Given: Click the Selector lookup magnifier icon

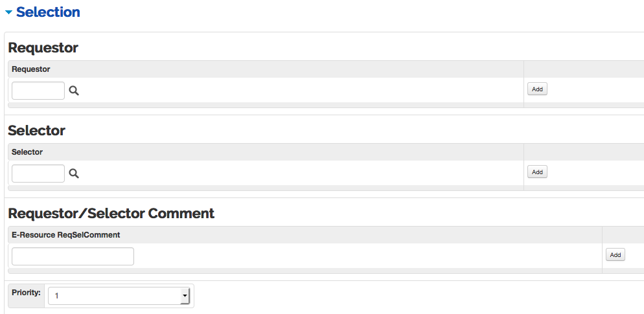Looking at the screenshot, I should coord(74,173).
